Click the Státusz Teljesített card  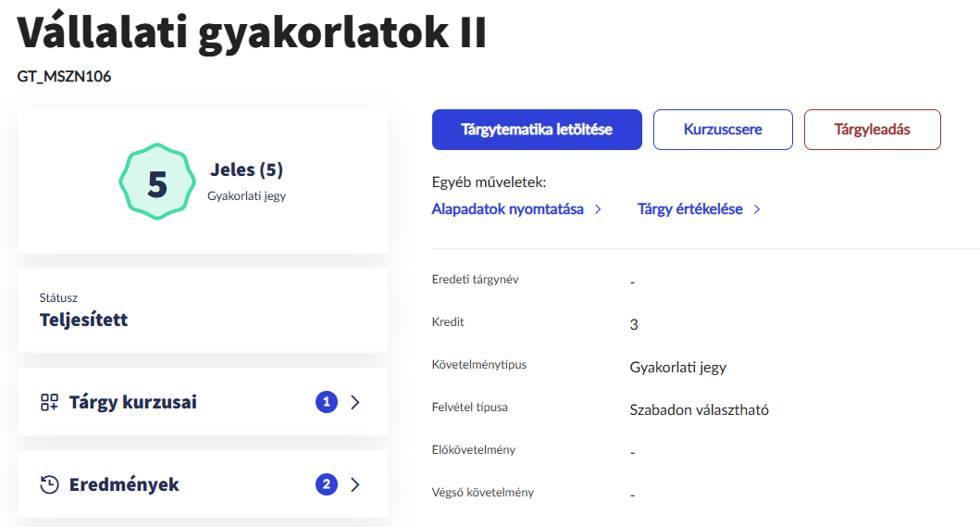(x=202, y=311)
